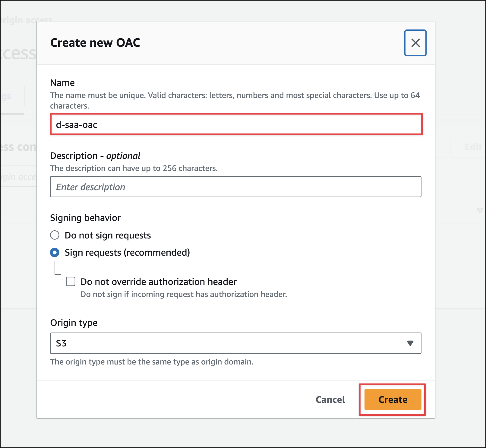Click the authorization header helper text
This screenshot has width=486, height=448.
tap(184, 294)
